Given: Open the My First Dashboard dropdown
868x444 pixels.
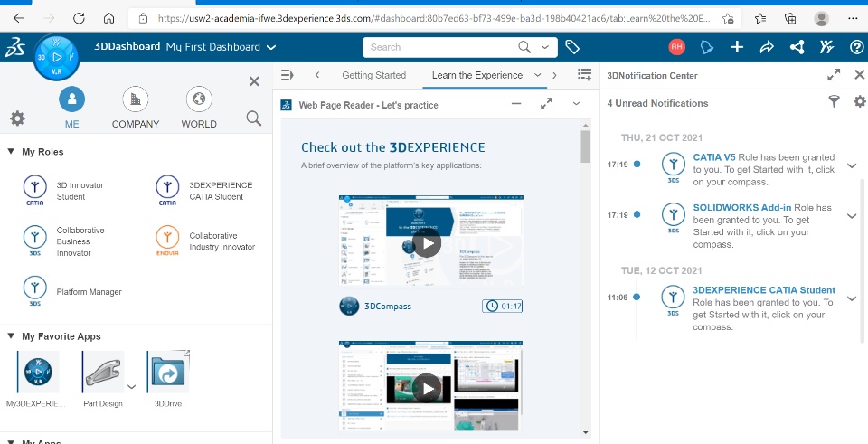Looking at the screenshot, I should click(271, 48).
